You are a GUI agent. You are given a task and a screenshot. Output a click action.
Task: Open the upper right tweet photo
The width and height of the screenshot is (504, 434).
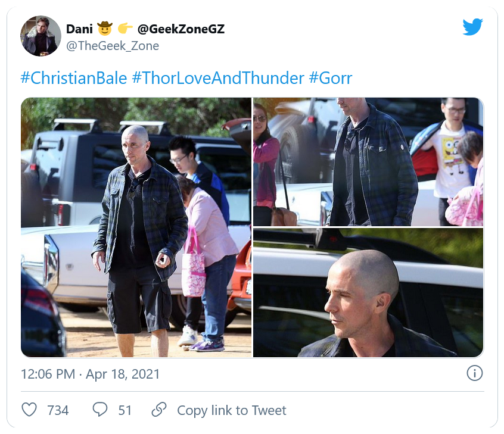coord(368,162)
